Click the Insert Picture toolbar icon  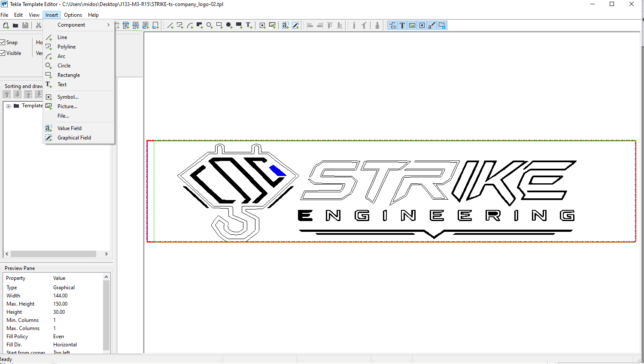pyautogui.click(x=273, y=25)
